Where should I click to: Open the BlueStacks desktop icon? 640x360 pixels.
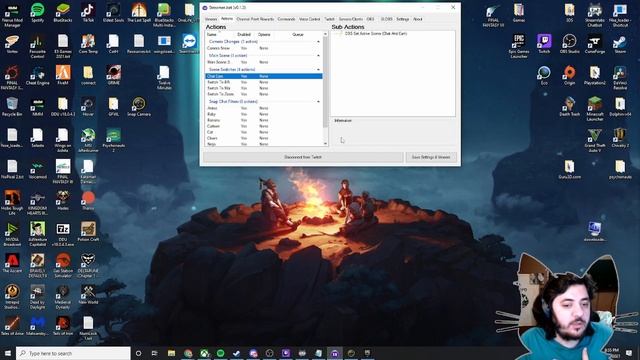click(x=63, y=12)
